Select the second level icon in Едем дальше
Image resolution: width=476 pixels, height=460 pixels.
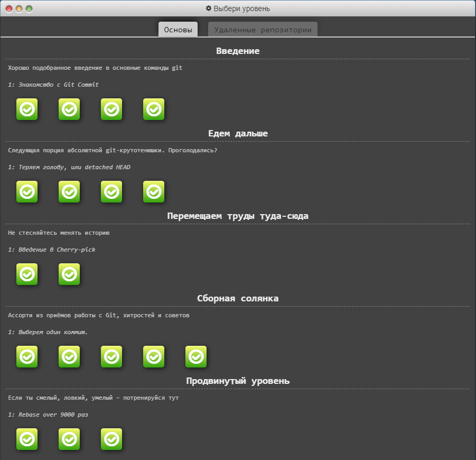(x=69, y=192)
